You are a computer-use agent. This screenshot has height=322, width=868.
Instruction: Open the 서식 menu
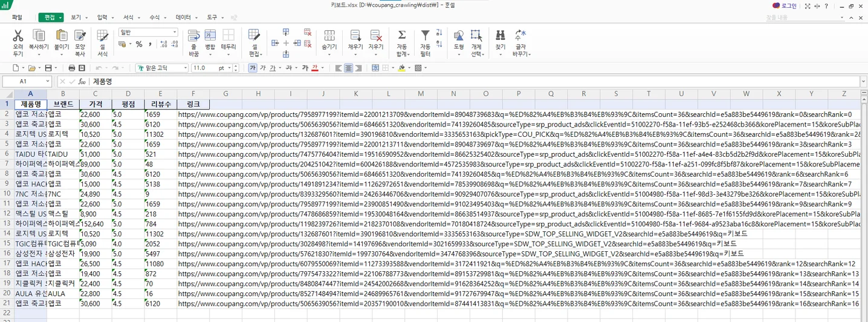(128, 18)
